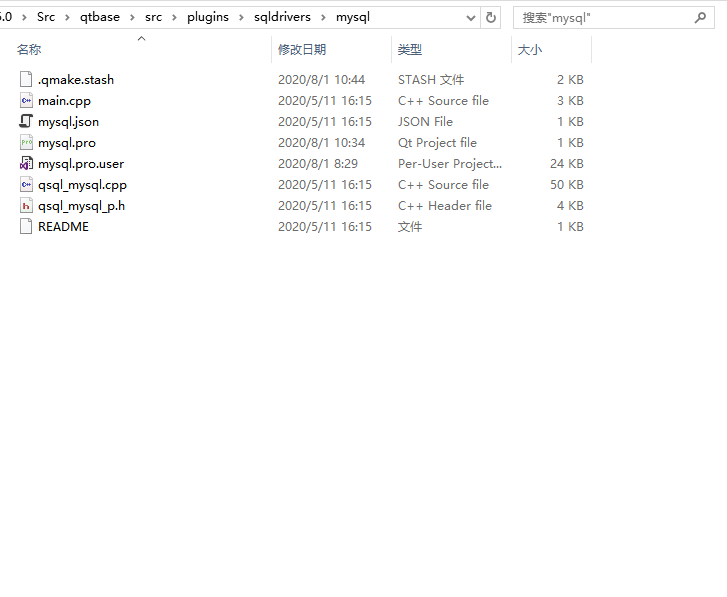Go to sqldrivers folder in breadcrumb

click(282, 17)
